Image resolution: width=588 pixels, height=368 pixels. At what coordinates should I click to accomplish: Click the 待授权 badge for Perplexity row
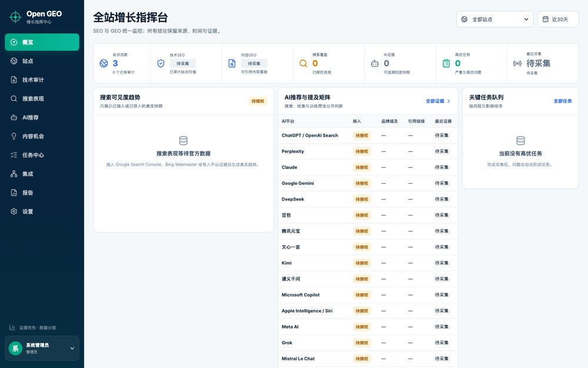pyautogui.click(x=362, y=151)
